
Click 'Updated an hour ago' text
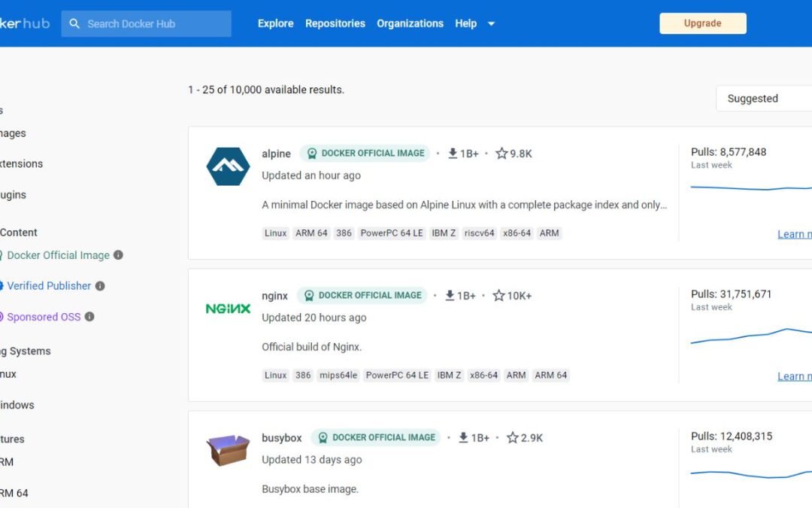click(311, 175)
